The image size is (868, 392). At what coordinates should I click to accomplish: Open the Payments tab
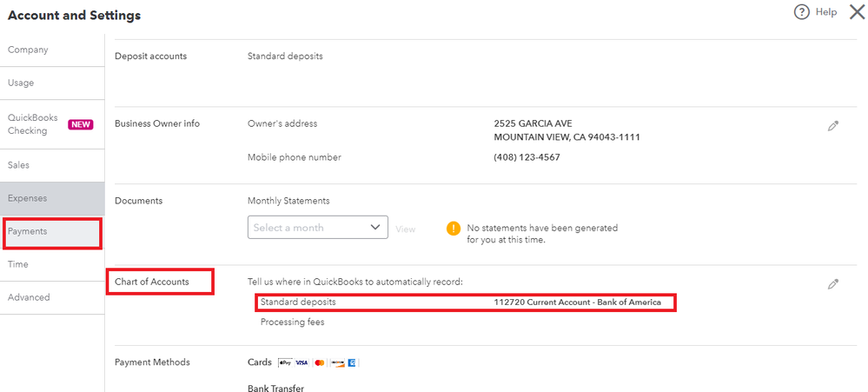click(x=28, y=231)
